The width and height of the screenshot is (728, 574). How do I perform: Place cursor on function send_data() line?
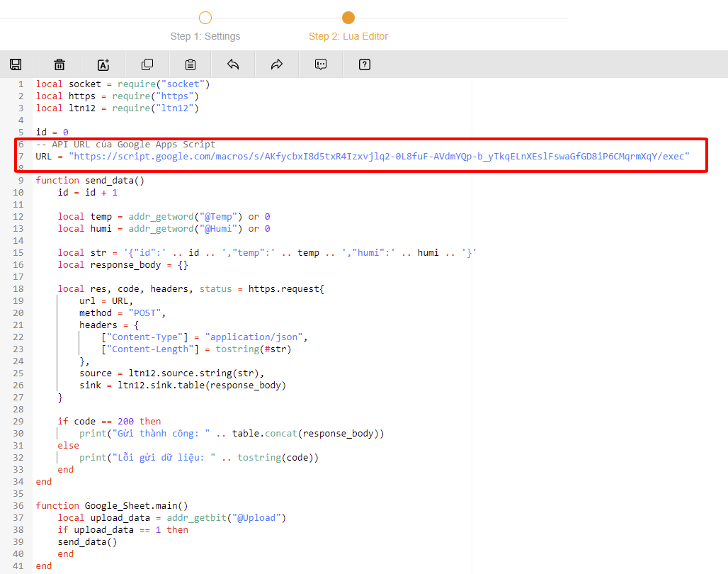(90, 180)
